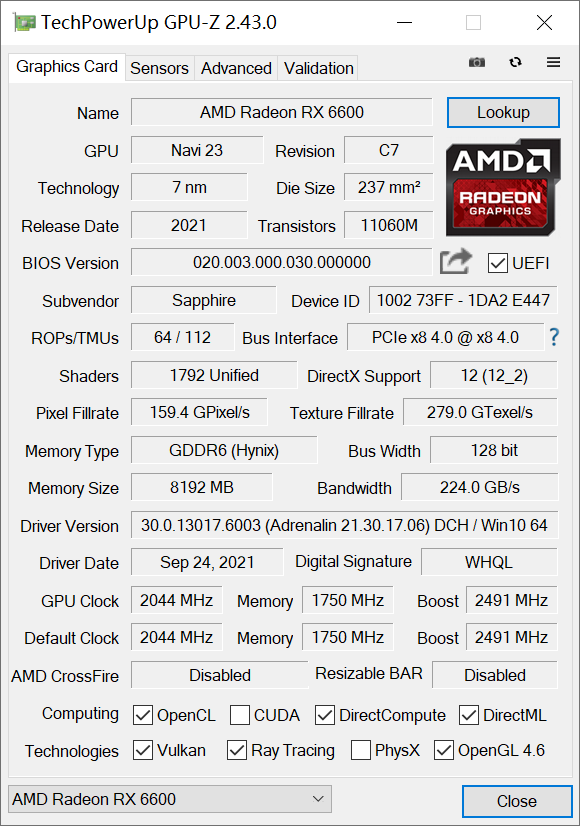This screenshot has width=580, height=826.
Task: Switch to the Sensors tab
Action: coord(159,68)
